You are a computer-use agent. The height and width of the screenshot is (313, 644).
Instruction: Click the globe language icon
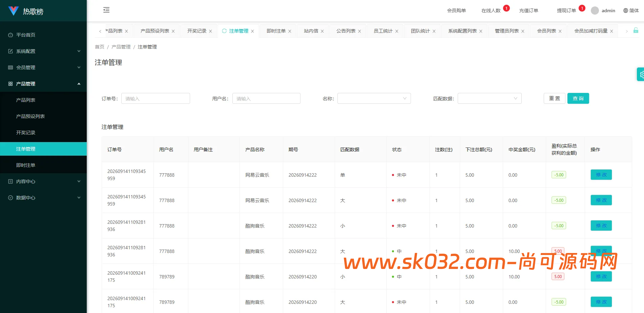(626, 11)
